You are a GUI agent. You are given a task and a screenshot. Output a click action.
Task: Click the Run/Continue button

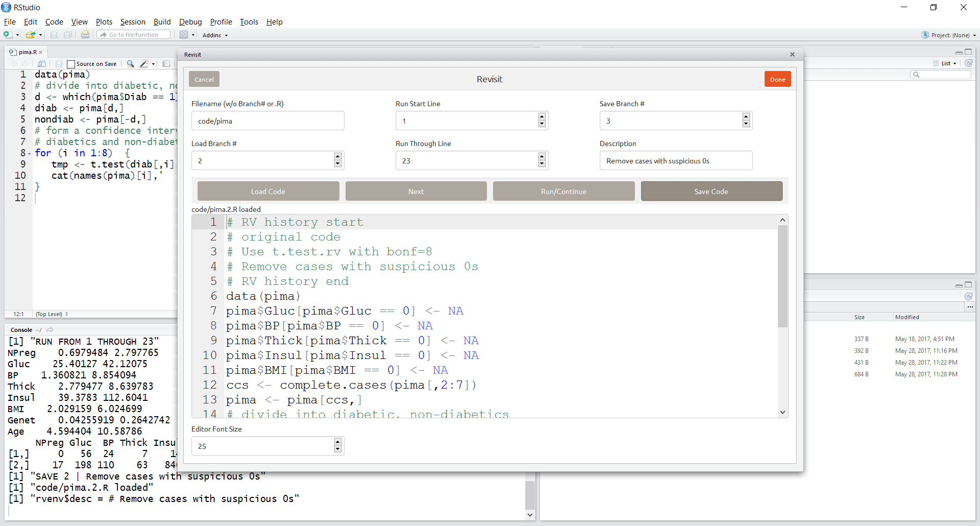563,192
